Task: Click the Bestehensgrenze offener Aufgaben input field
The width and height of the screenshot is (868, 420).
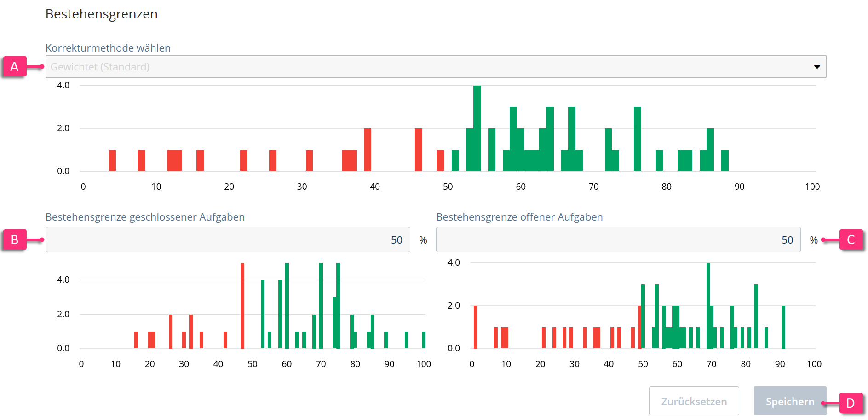Action: click(x=618, y=240)
